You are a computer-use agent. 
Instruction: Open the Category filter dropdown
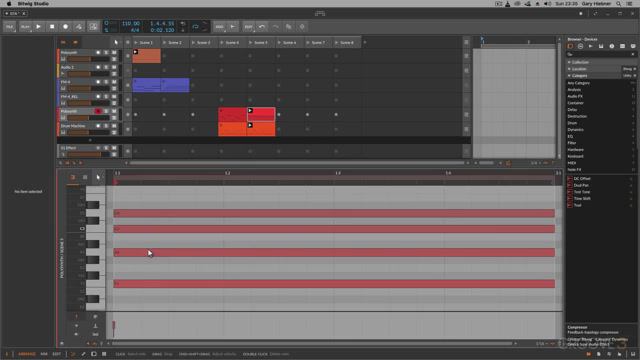tap(629, 76)
